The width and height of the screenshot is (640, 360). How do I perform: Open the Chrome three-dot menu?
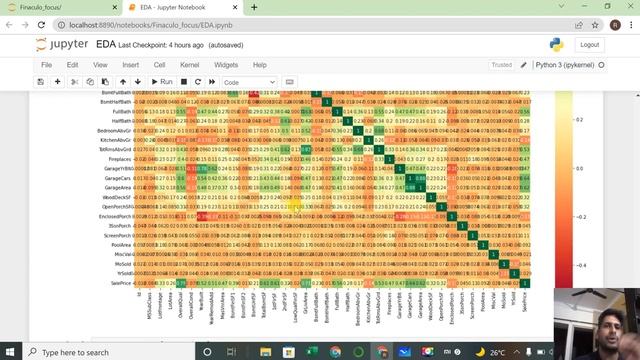point(631,25)
